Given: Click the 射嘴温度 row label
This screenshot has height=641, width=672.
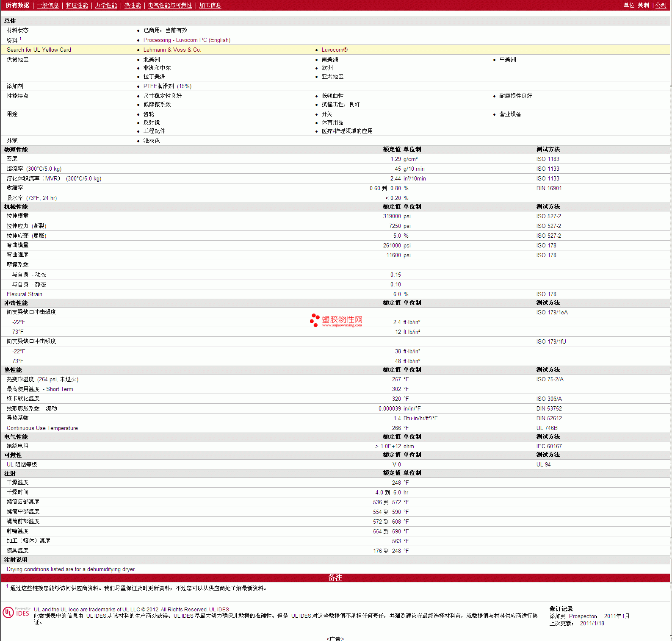Looking at the screenshot, I should pos(17,531).
